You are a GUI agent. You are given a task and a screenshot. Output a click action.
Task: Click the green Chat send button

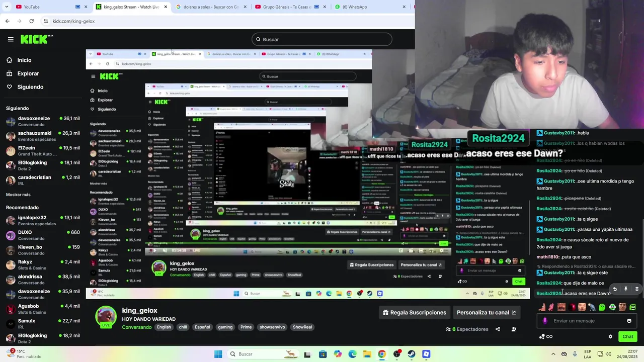click(x=628, y=336)
